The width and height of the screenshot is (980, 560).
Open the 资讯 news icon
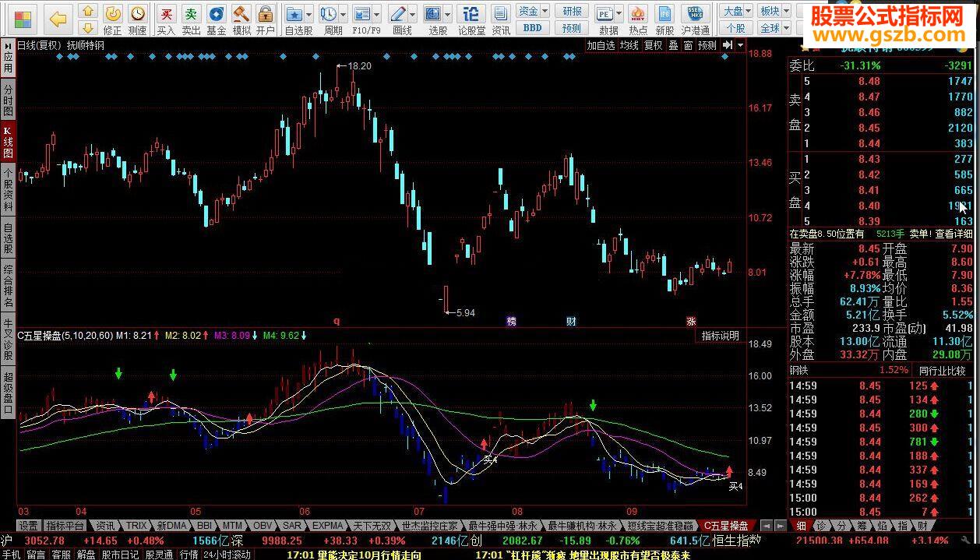[x=501, y=19]
